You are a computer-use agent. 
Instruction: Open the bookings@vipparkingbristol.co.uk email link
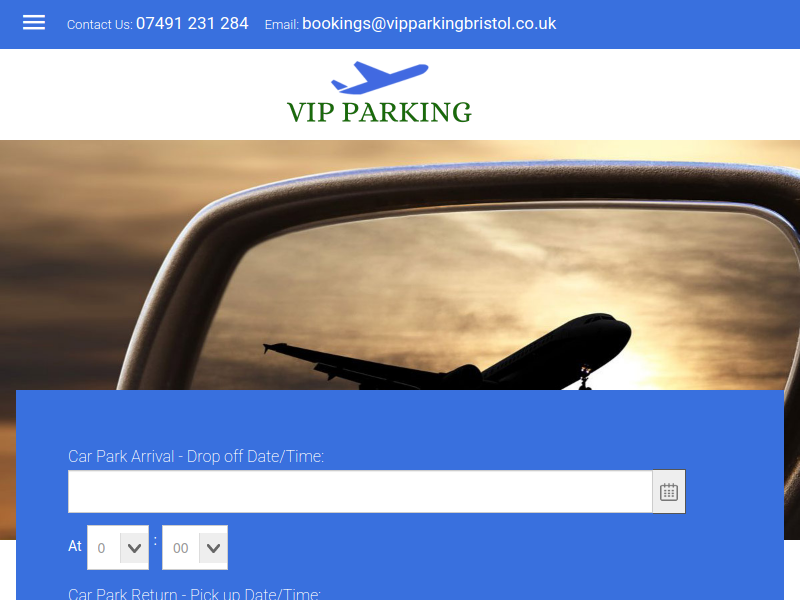coord(429,23)
